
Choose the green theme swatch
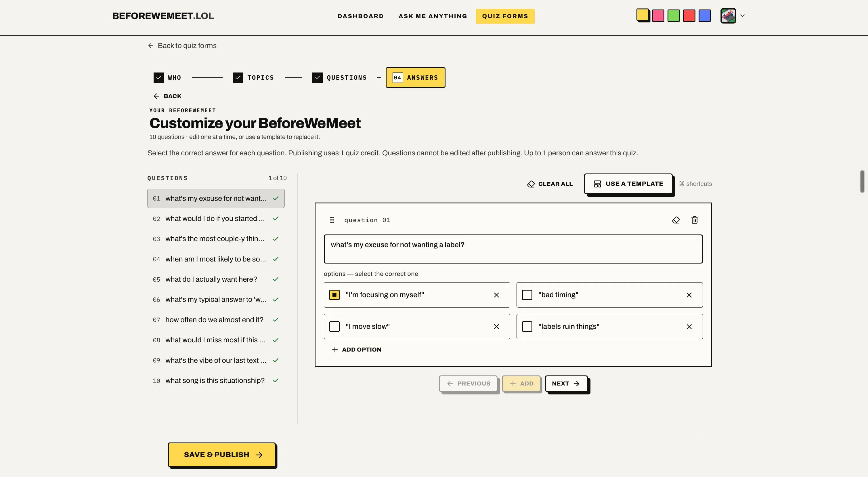click(674, 16)
